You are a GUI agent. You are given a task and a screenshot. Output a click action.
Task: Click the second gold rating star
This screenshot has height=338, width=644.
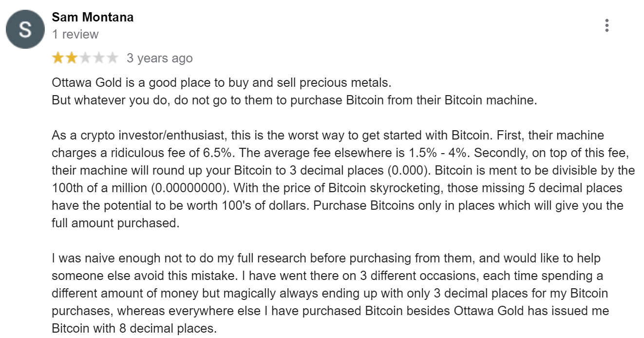(x=72, y=59)
